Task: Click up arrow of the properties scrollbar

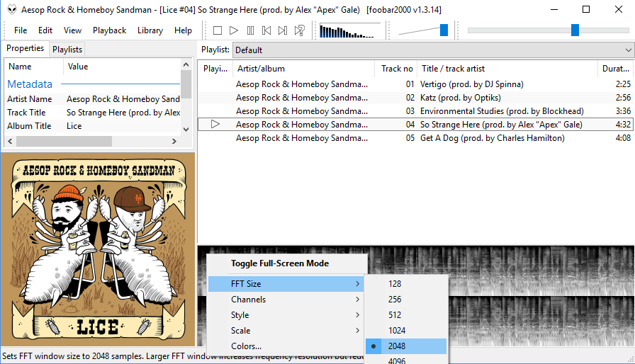Action: point(186,64)
